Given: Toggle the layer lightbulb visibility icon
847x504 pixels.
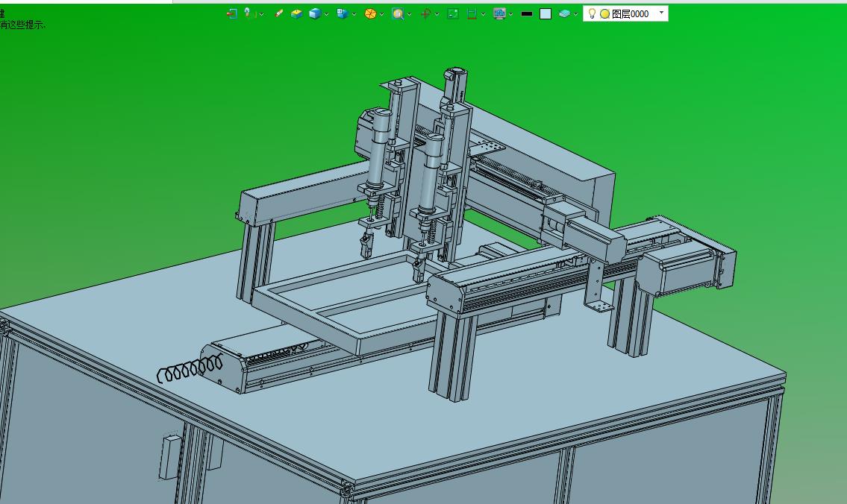Looking at the screenshot, I should click(x=593, y=13).
